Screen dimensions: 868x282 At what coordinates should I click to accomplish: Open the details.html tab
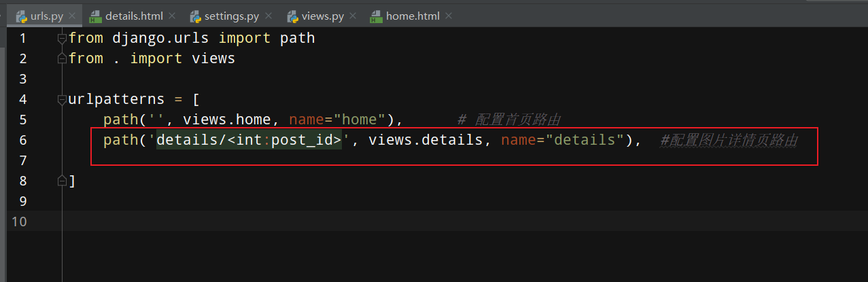[132, 15]
